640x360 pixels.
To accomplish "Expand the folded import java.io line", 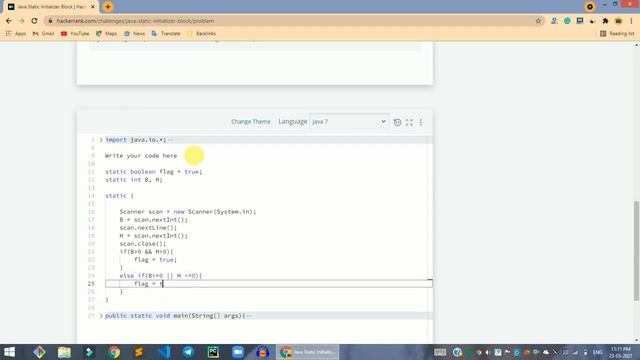I will [x=101, y=140].
